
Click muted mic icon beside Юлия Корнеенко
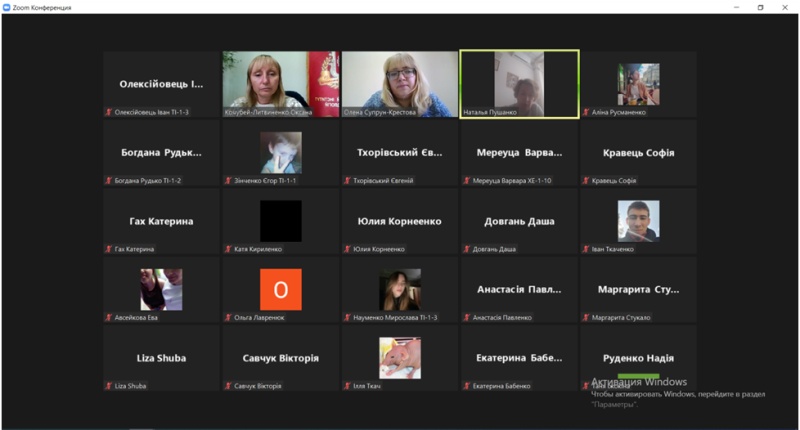(x=347, y=249)
